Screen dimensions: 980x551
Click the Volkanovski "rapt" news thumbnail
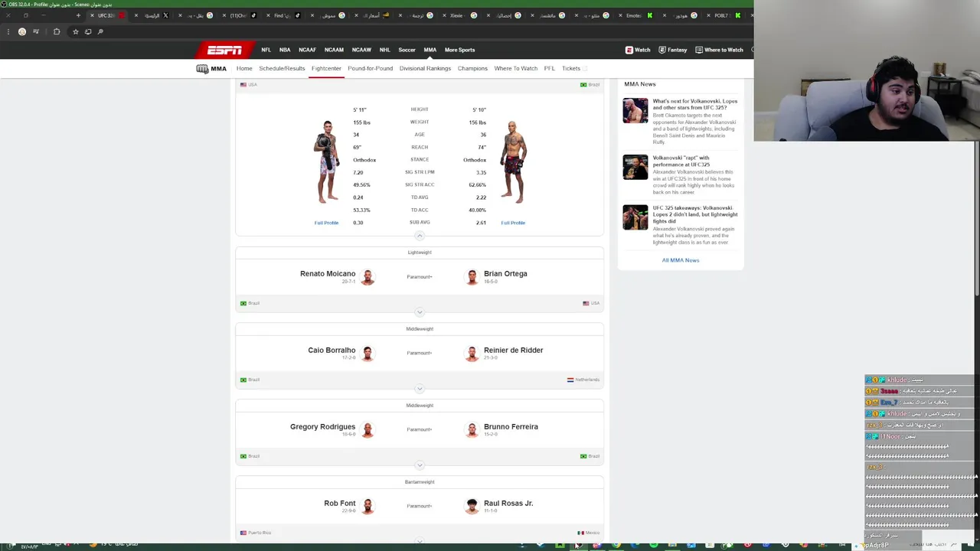635,167
